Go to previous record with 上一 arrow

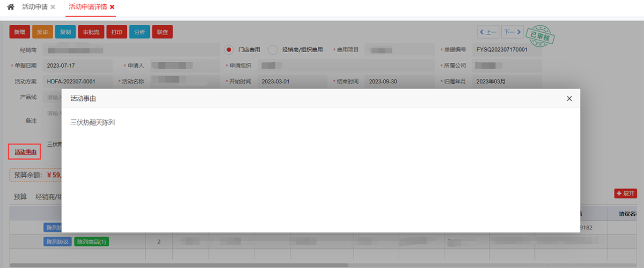pos(488,32)
